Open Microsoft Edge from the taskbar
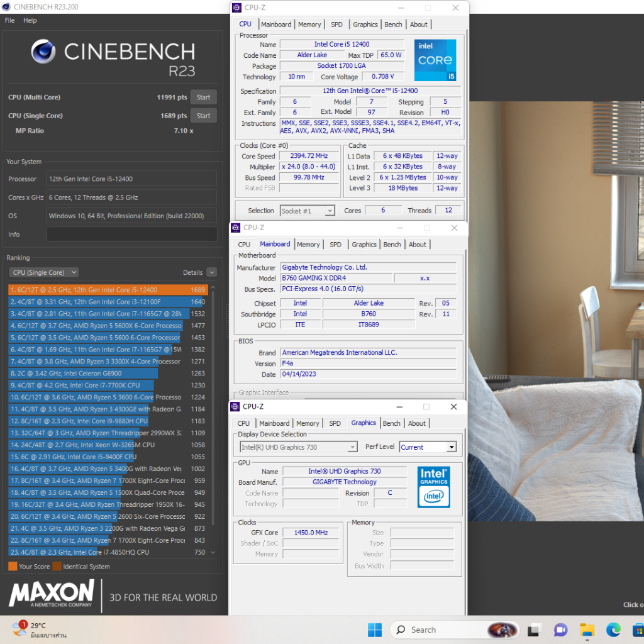 click(x=613, y=630)
